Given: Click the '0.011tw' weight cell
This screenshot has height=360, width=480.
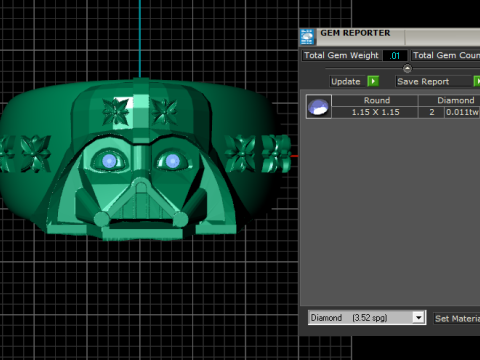Looking at the screenshot, I should 462,112.
